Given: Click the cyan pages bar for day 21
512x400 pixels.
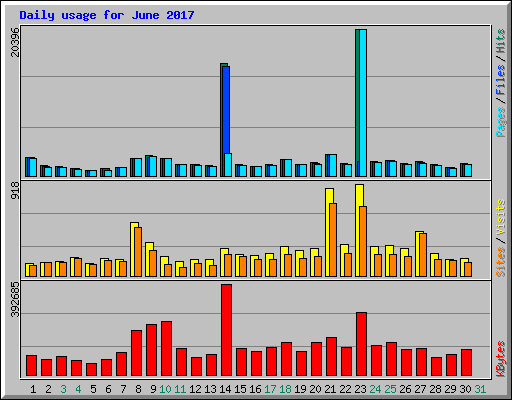Looking at the screenshot, I should [x=333, y=165].
